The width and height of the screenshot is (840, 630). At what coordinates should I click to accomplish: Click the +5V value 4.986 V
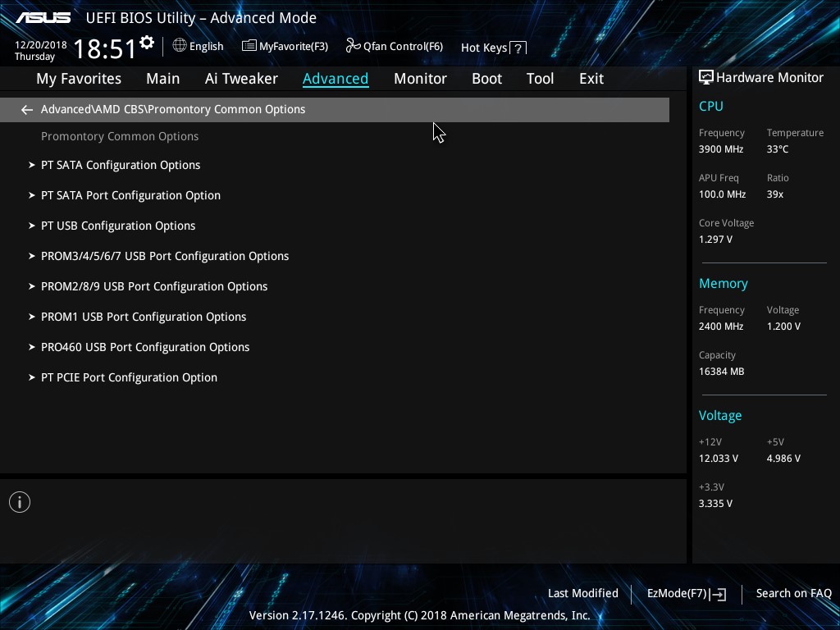tap(783, 459)
